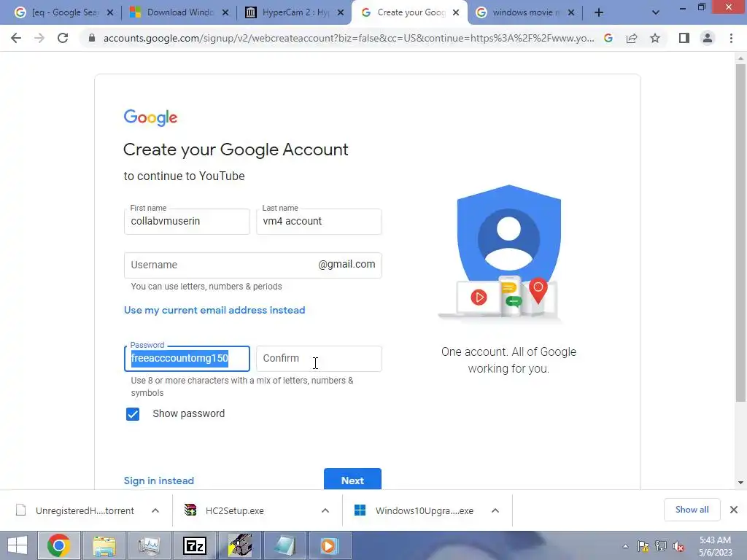Click the forward navigation arrow
Image resolution: width=747 pixels, height=560 pixels.
click(x=39, y=38)
